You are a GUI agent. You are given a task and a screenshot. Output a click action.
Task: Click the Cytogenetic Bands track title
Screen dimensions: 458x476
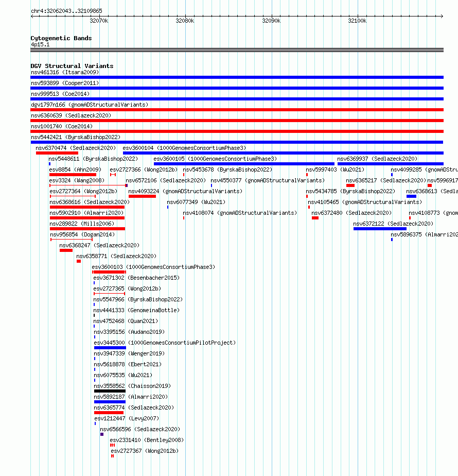coord(61,38)
